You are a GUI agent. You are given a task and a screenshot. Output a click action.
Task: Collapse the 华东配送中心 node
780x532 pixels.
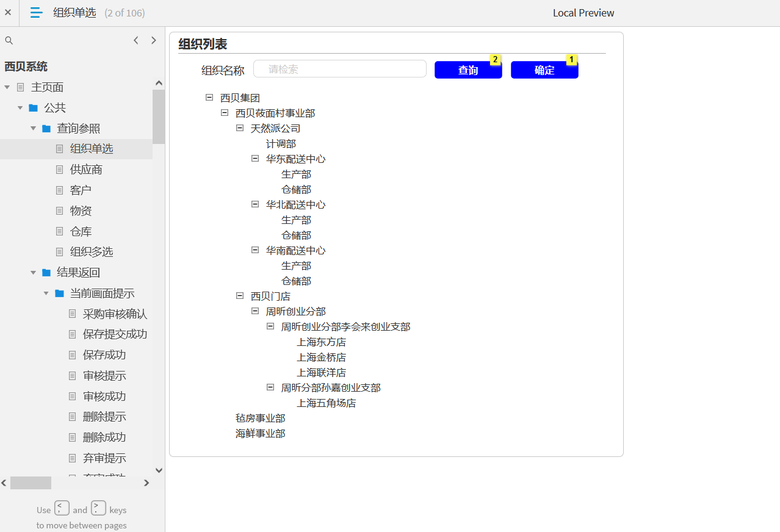tap(255, 159)
